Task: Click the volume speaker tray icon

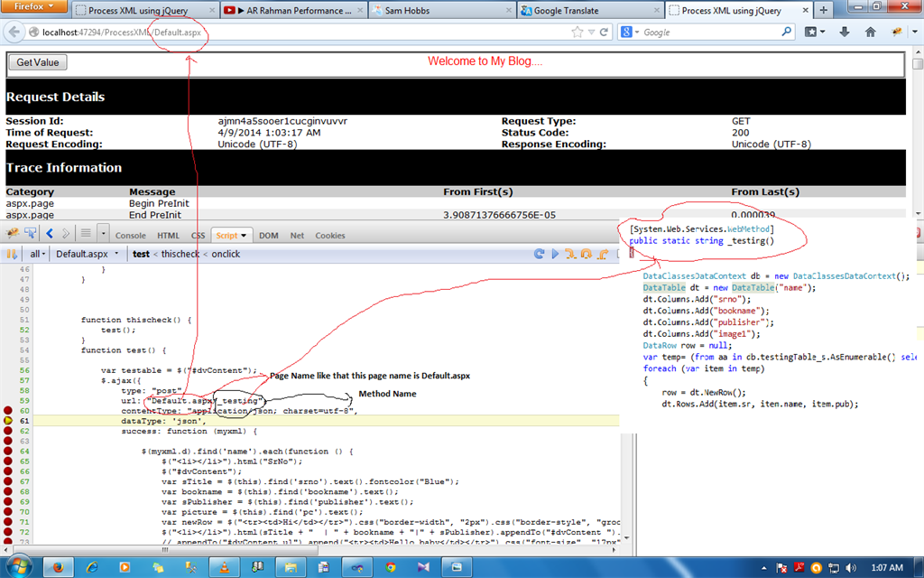Action: click(x=850, y=568)
